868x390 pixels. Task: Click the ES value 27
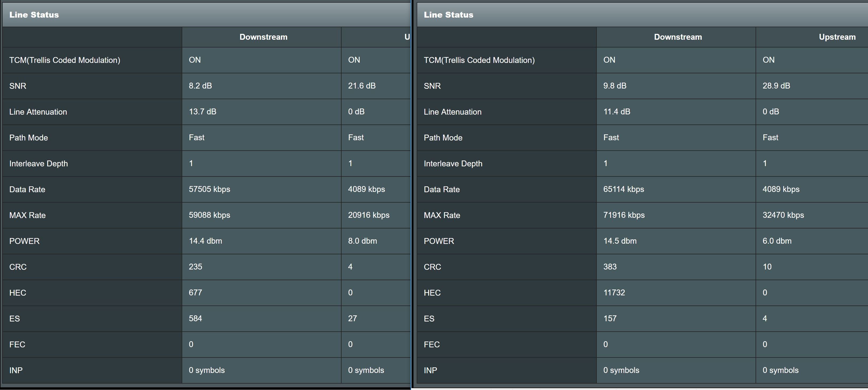(352, 319)
